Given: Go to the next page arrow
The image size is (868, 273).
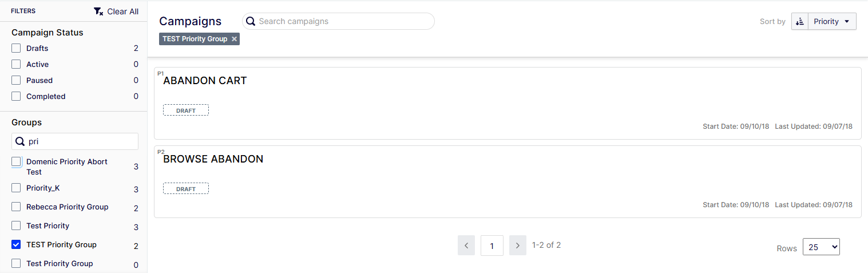Looking at the screenshot, I should point(517,246).
